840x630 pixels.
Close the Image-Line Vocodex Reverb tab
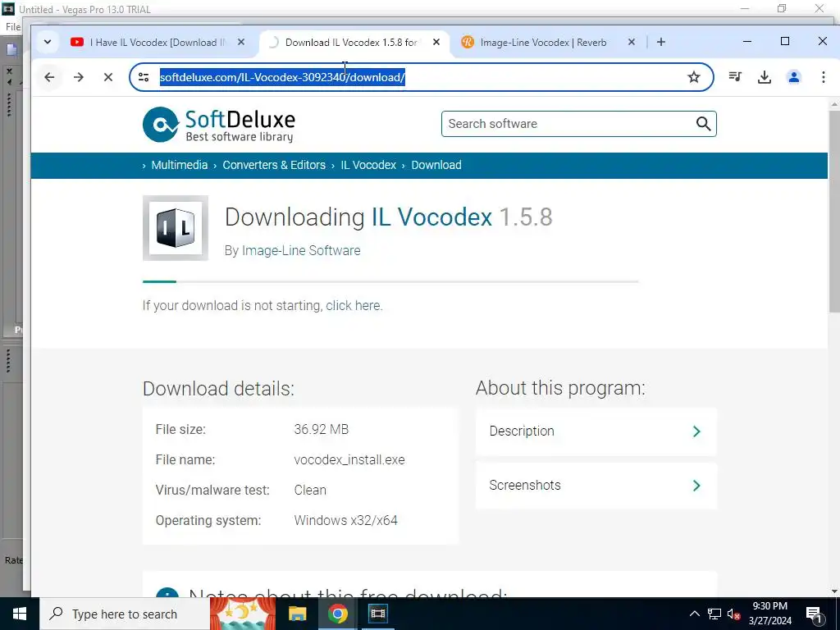631,42
